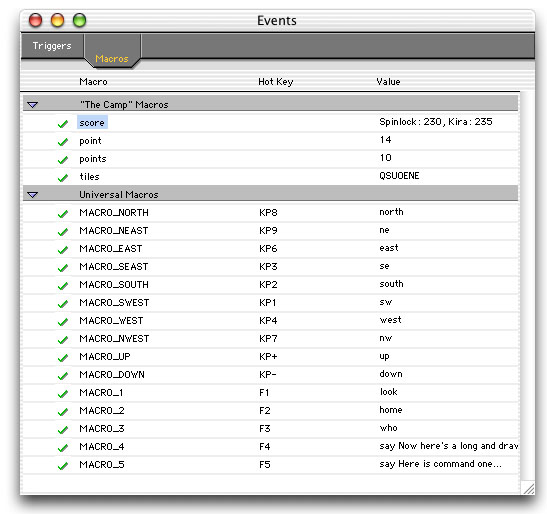Click the Value column header
The height and width of the screenshot is (514, 547).
point(388,82)
